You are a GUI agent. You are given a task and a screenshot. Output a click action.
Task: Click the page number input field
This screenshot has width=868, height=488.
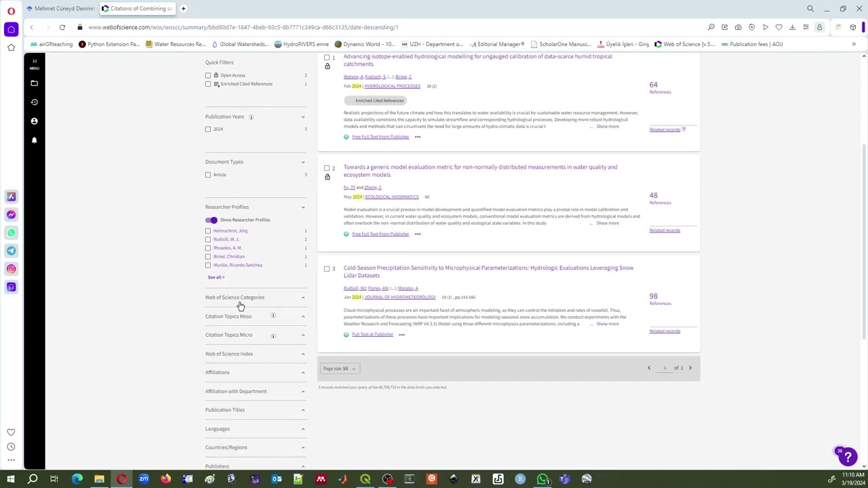click(x=665, y=368)
